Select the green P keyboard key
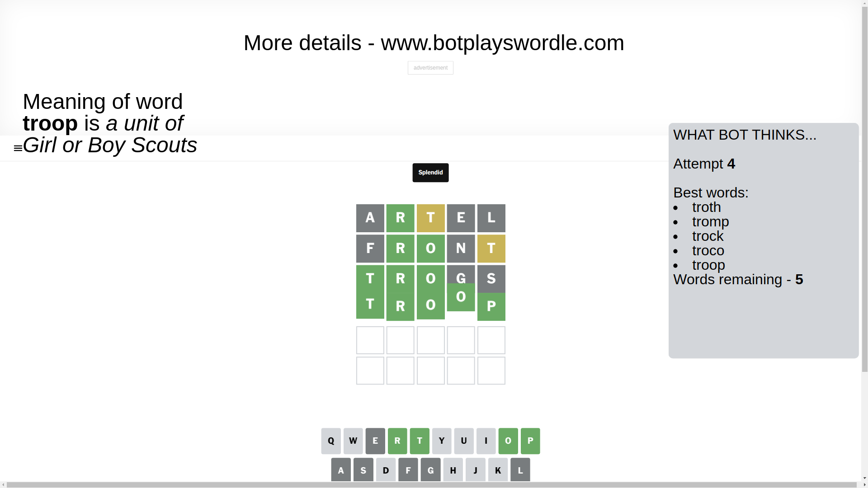Screen dimensions: 868x488 pos(530,441)
